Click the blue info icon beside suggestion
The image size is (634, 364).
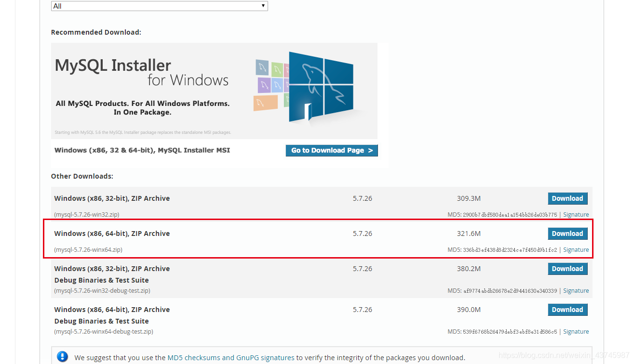click(x=62, y=357)
